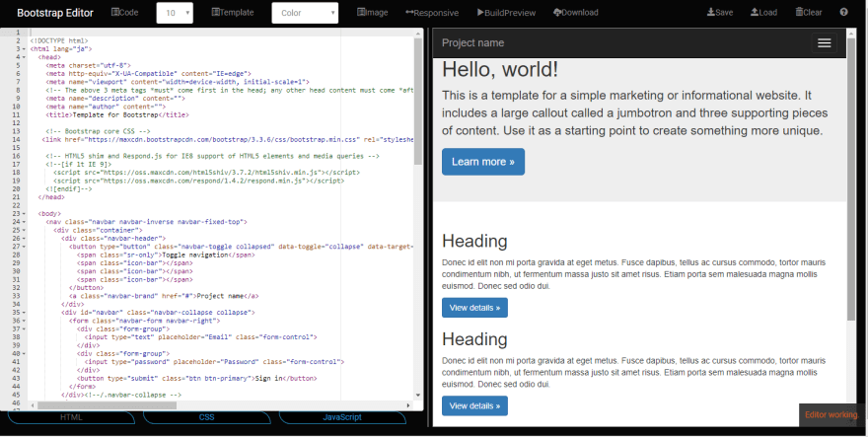Click Project name brand link in preview
Viewport: 868px width, 437px height.
[x=472, y=43]
